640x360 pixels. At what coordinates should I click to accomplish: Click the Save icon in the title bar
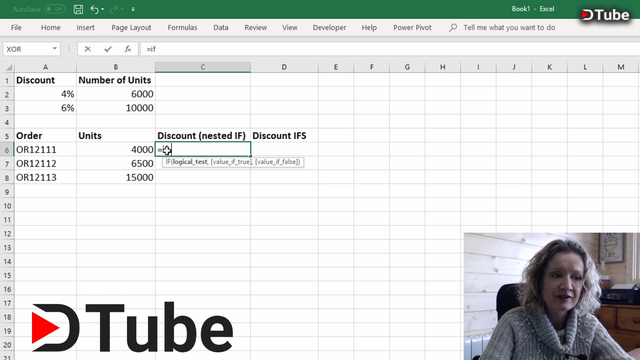point(78,9)
